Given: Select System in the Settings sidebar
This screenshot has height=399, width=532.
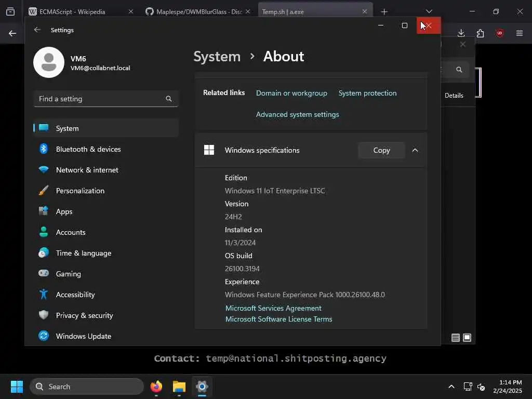Looking at the screenshot, I should coord(106,128).
